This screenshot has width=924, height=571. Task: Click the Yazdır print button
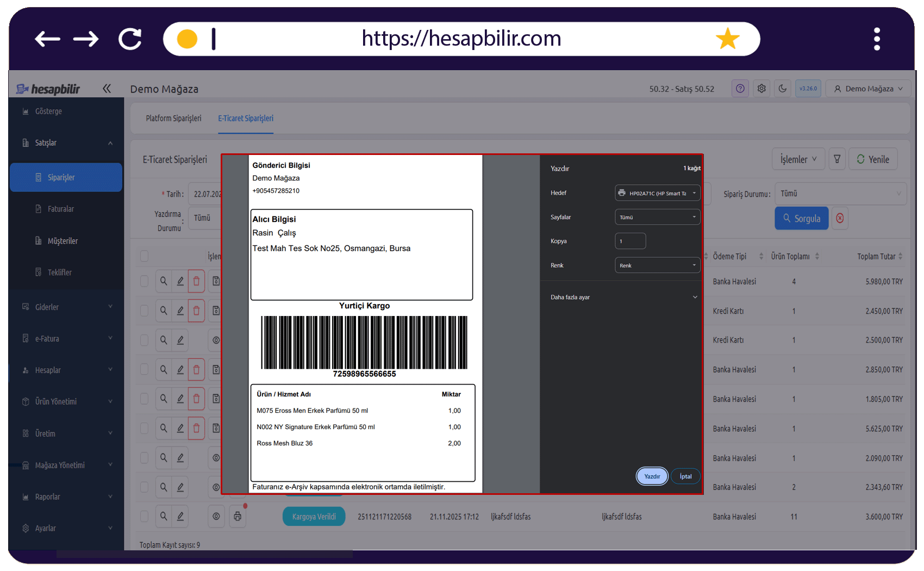[x=652, y=476]
